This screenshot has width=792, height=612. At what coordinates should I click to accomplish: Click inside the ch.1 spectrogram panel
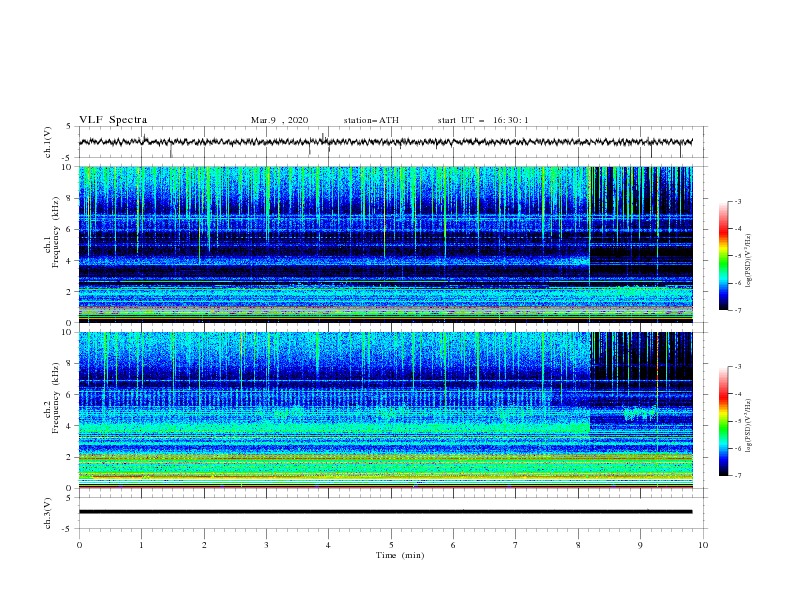point(385,244)
